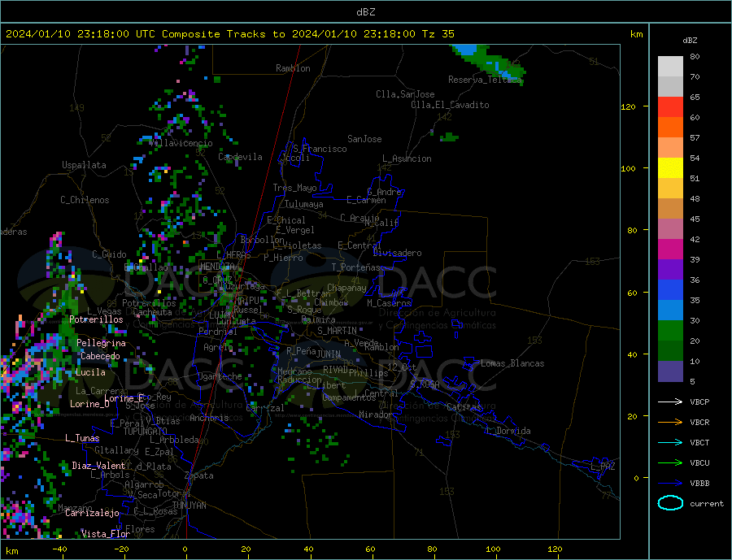This screenshot has height=560, width=732.
Task: Click the 'Capdevila' place label
Action: pyautogui.click(x=240, y=157)
